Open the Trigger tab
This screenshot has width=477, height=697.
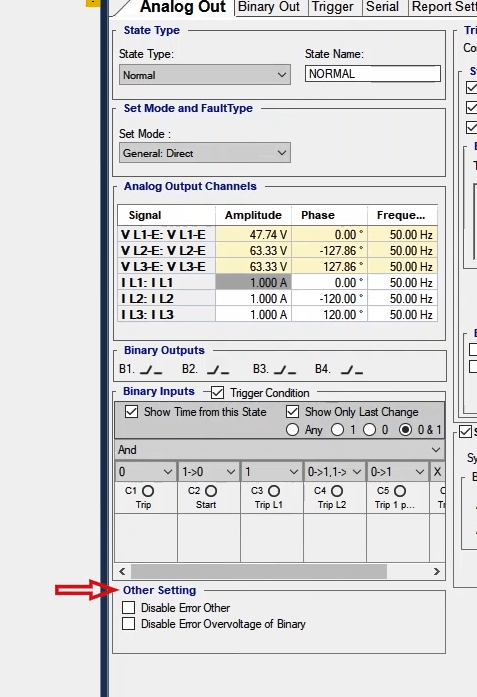pos(333,7)
